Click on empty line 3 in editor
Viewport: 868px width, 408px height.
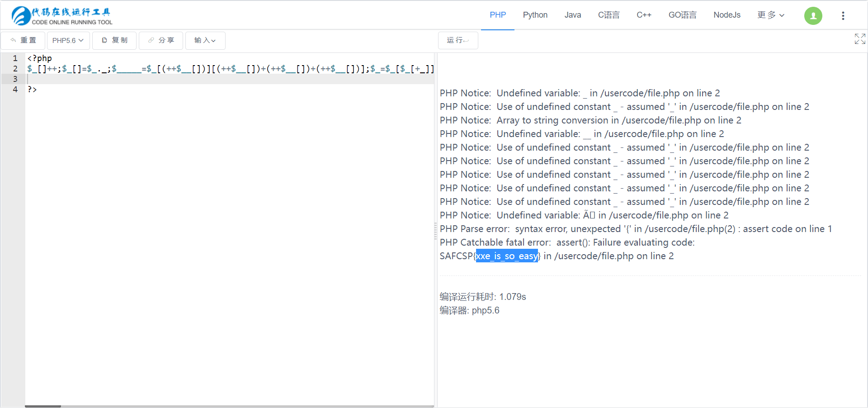coord(181,79)
